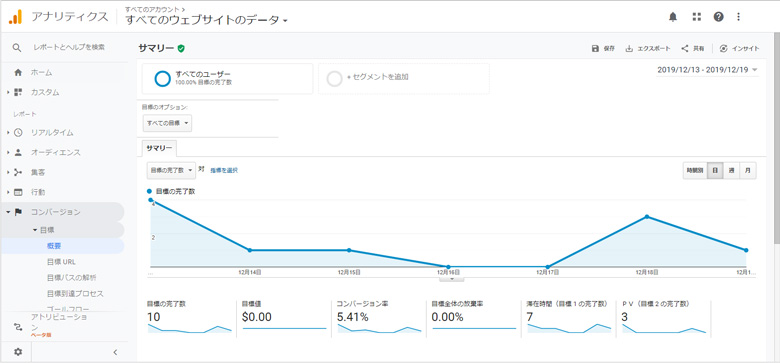Screen dimensions: 780x363
Task: Select the サマリー tab
Action: pyautogui.click(x=159, y=148)
